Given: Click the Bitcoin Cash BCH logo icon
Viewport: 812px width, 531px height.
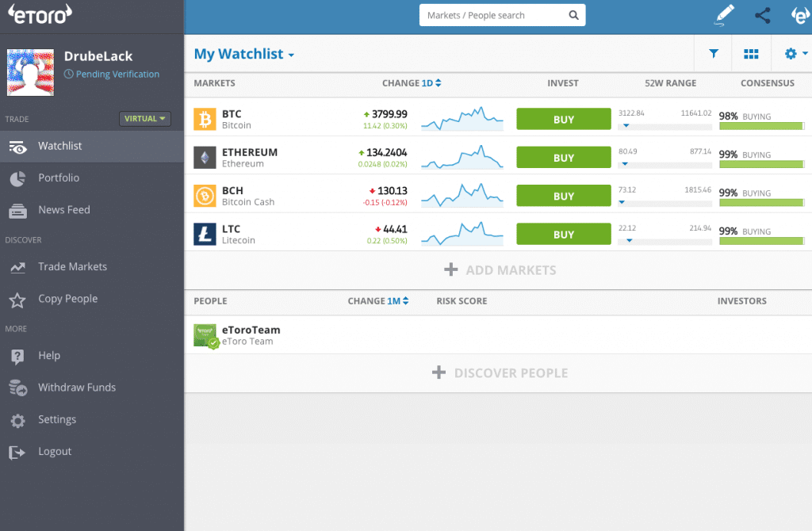Looking at the screenshot, I should coord(205,196).
